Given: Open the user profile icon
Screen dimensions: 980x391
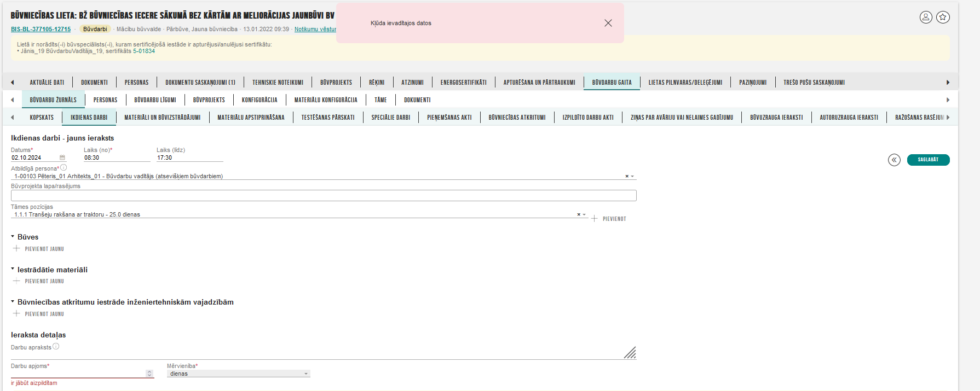Looking at the screenshot, I should 925,17.
